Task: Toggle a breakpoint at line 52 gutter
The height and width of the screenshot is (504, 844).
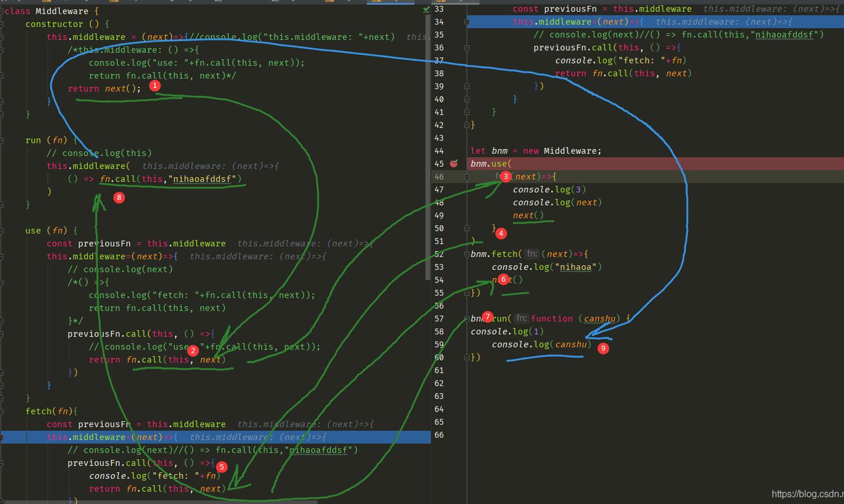Action: click(454, 254)
